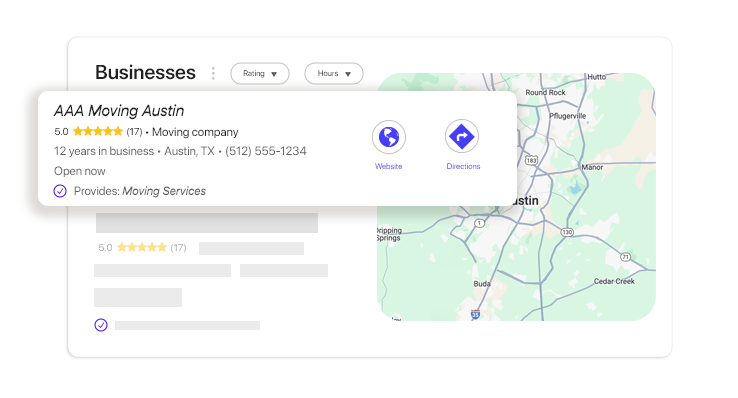Click the Open now status text

pyautogui.click(x=80, y=171)
